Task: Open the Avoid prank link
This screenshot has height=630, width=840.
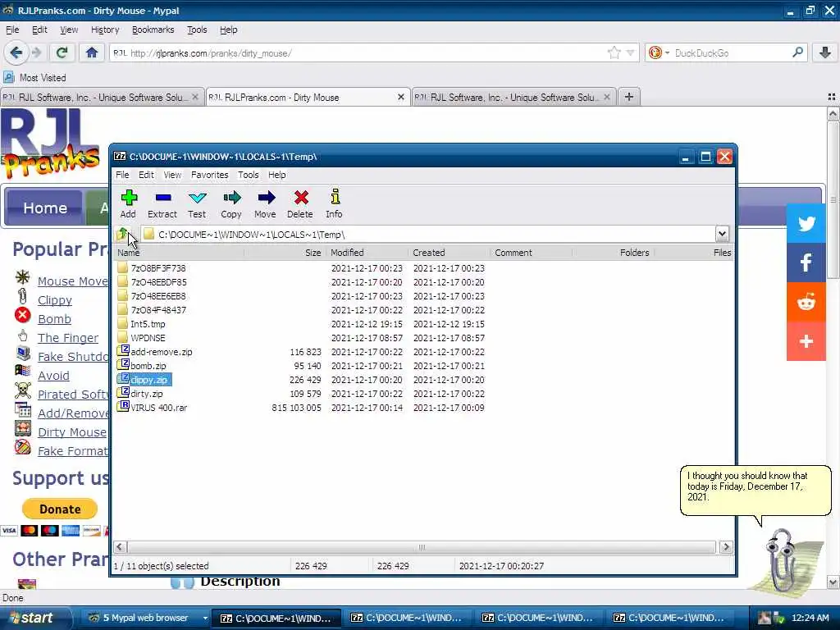Action: coord(53,376)
